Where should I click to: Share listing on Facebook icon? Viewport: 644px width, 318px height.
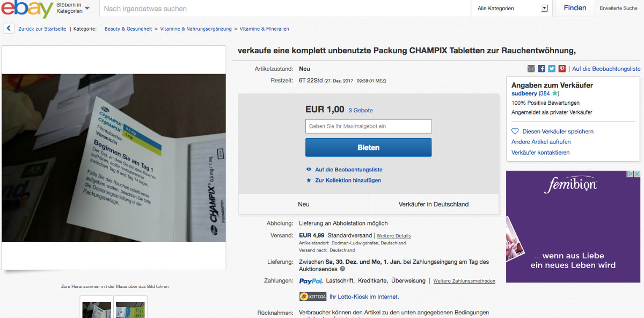[541, 69]
